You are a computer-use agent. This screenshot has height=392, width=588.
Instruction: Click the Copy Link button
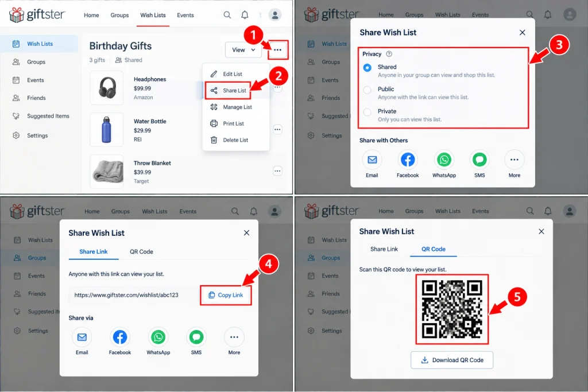pos(226,295)
